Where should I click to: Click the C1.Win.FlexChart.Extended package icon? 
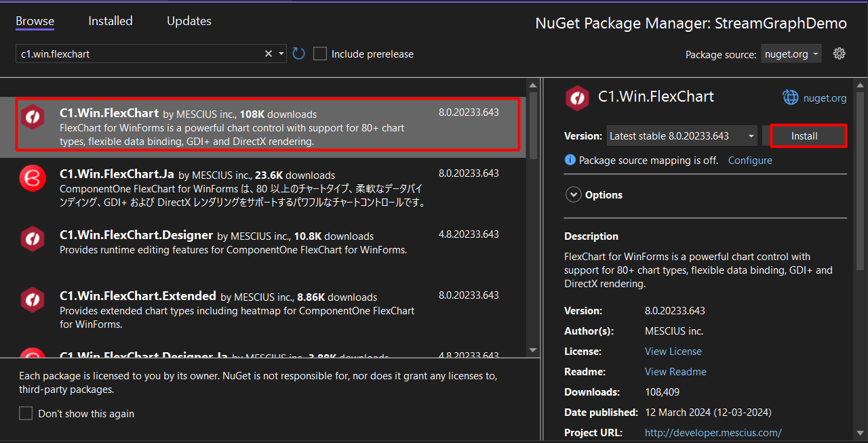tap(32, 299)
